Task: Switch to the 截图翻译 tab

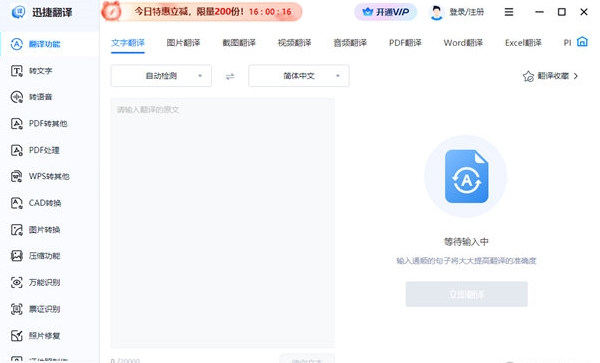Action: click(x=239, y=43)
